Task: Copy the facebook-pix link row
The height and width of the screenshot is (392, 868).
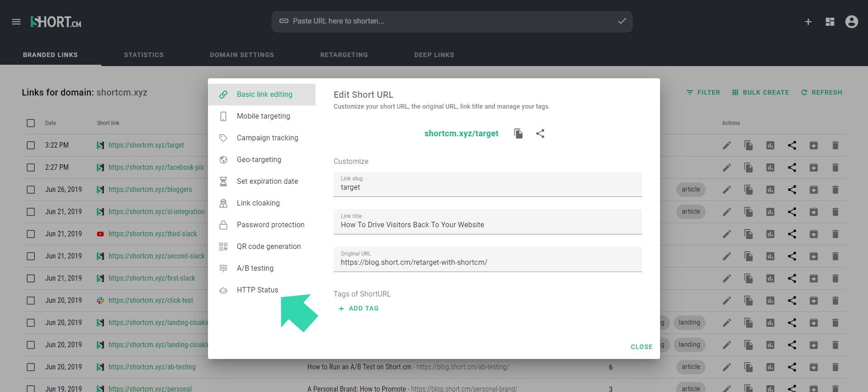Action: click(x=749, y=167)
